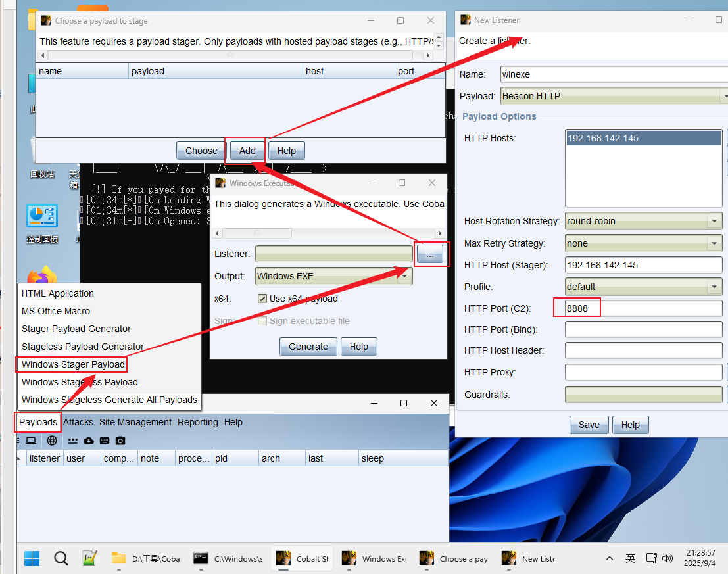
Task: Toggle Sign executable file checkbox
Action: coord(262,321)
